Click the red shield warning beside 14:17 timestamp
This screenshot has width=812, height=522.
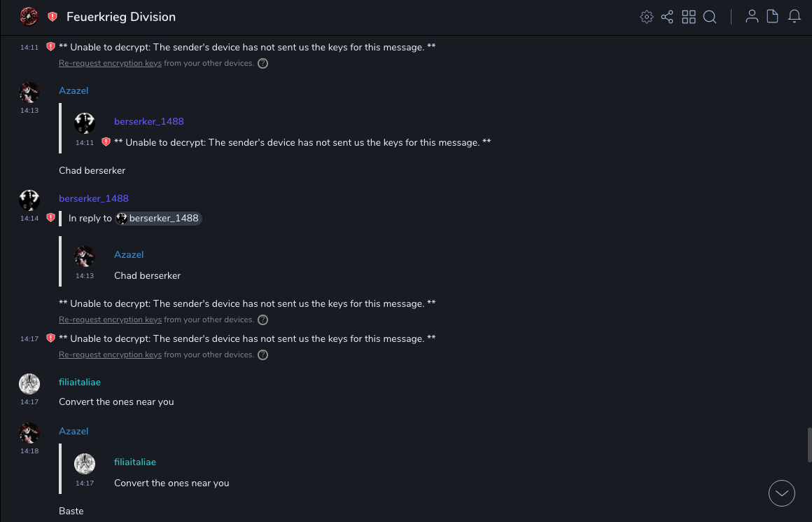coord(50,338)
